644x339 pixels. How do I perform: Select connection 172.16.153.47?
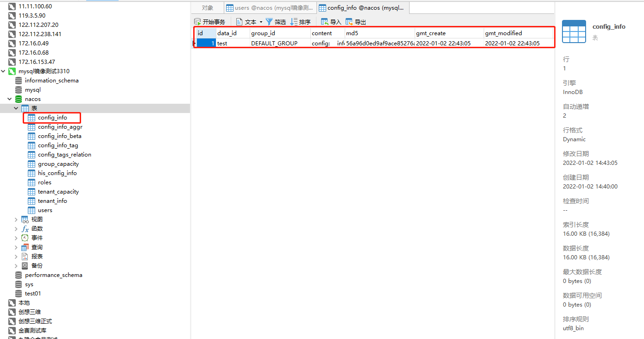[37, 62]
